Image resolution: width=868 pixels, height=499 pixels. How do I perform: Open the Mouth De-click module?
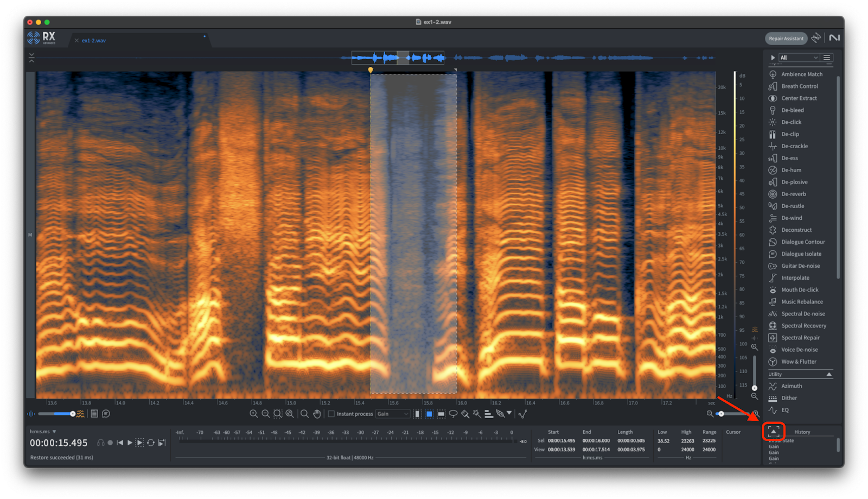[x=800, y=290]
